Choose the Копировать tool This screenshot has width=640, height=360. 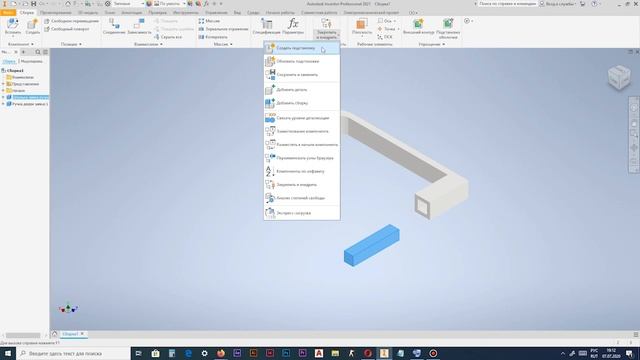[x=213, y=37]
